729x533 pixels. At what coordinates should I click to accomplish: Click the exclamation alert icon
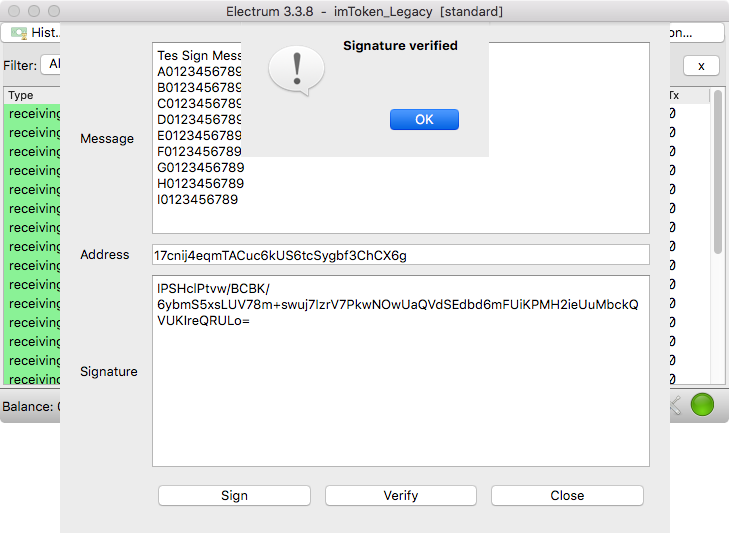[297, 70]
